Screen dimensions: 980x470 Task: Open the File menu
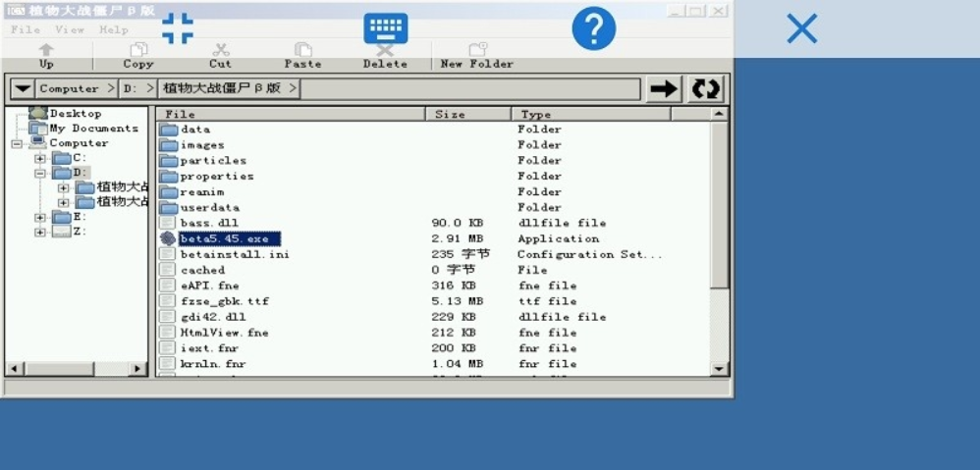pos(26,29)
